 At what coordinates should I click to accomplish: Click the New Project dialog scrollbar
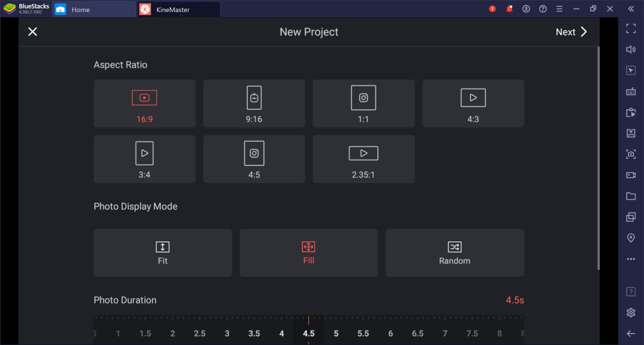[x=598, y=158]
